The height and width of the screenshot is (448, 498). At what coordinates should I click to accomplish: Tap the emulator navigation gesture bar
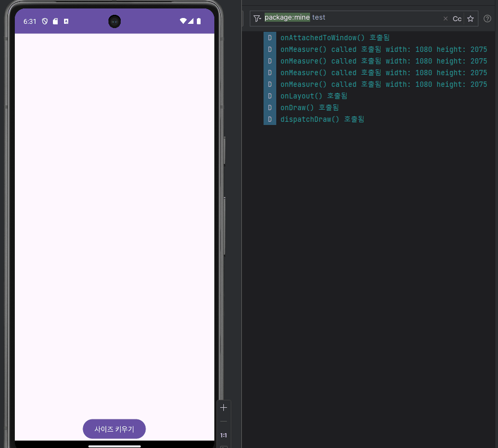(x=114, y=446)
